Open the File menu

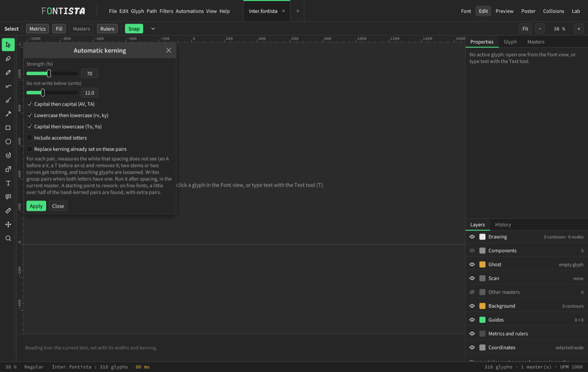pyautogui.click(x=113, y=11)
